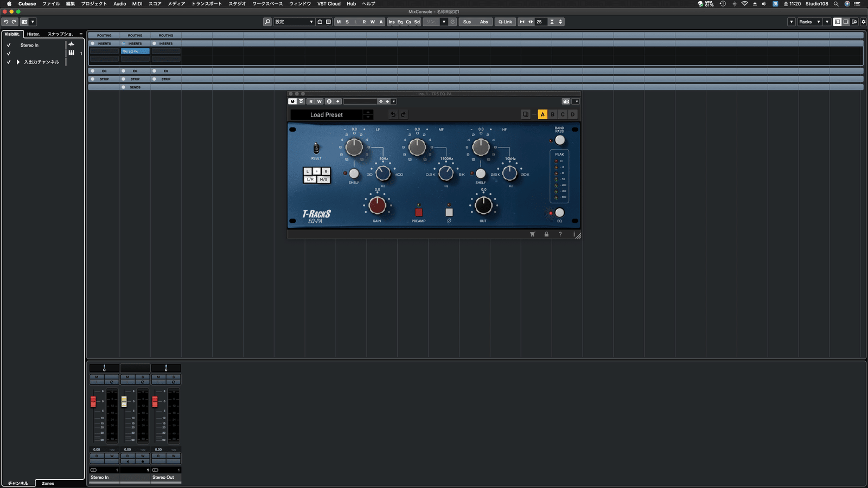Open the link group dropdown arrow

pyautogui.click(x=444, y=22)
